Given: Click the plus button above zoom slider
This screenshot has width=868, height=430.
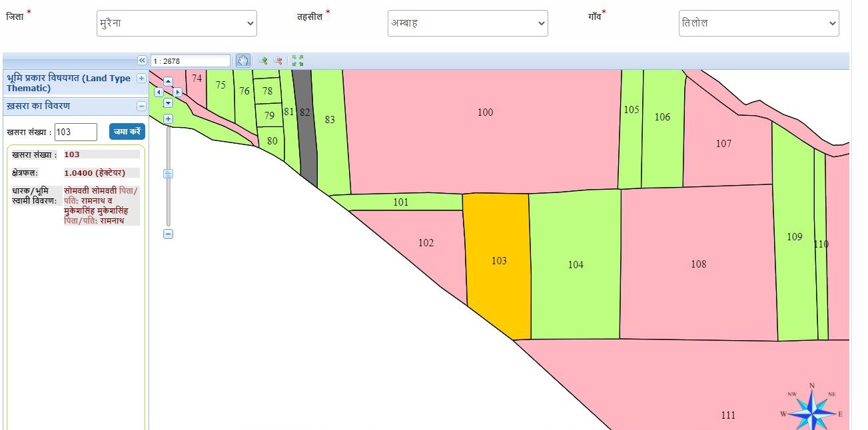Looking at the screenshot, I should pos(169,118).
